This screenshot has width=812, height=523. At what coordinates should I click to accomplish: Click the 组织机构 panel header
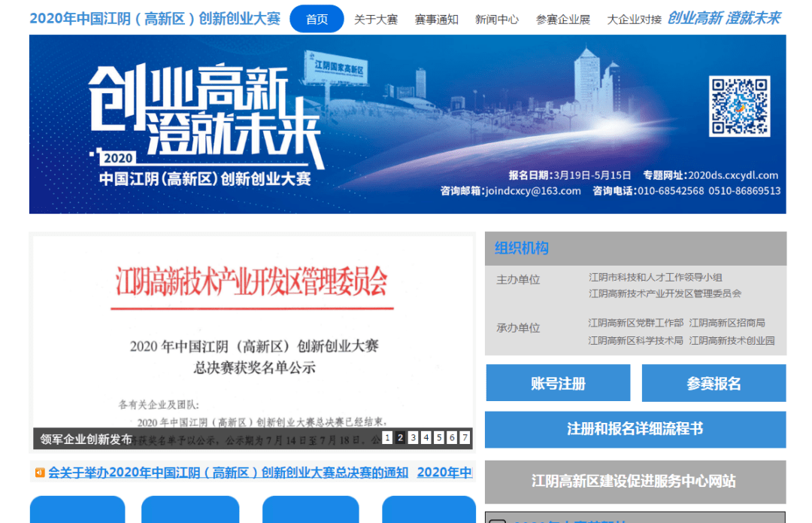635,248
